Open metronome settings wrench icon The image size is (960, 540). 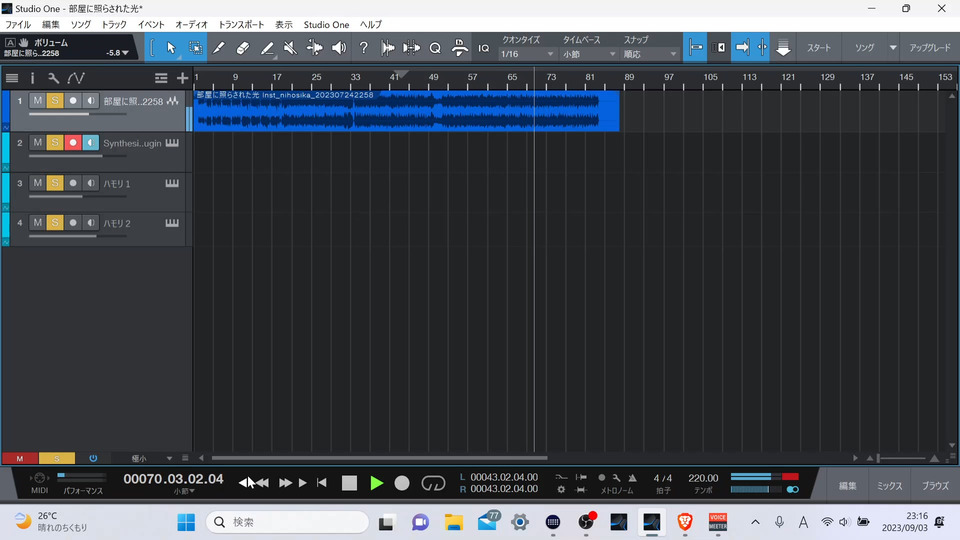pyautogui.click(x=617, y=478)
